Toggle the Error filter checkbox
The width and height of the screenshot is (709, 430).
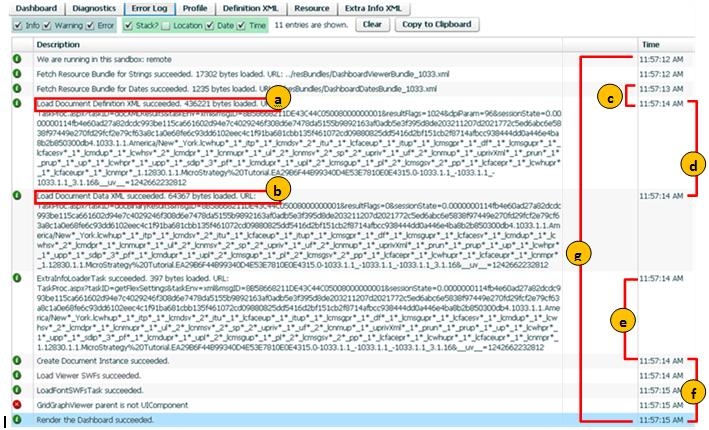point(90,25)
